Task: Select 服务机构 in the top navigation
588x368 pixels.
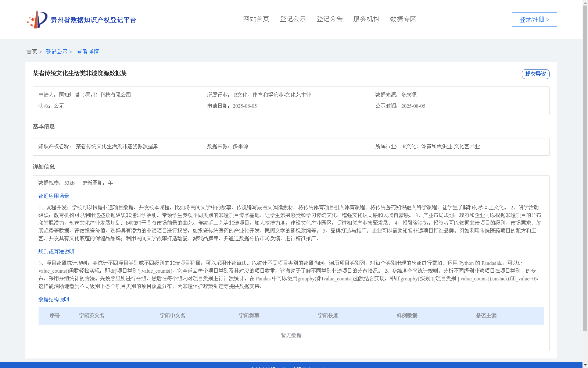Action: [x=366, y=19]
